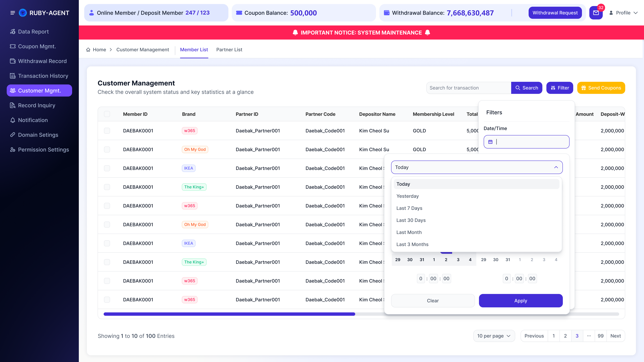
Task: Select Last 3 Months option
Action: tap(476, 244)
